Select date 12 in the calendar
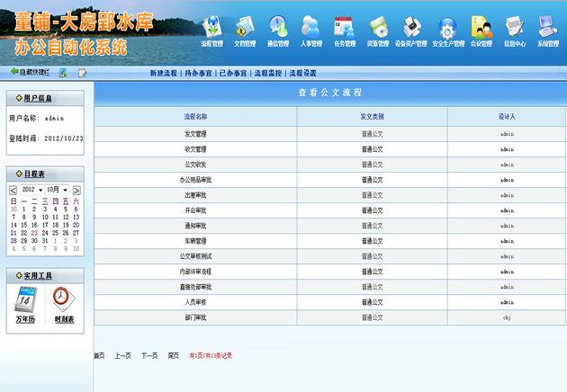Image resolution: width=567 pixels, height=392 pixels. click(x=66, y=218)
